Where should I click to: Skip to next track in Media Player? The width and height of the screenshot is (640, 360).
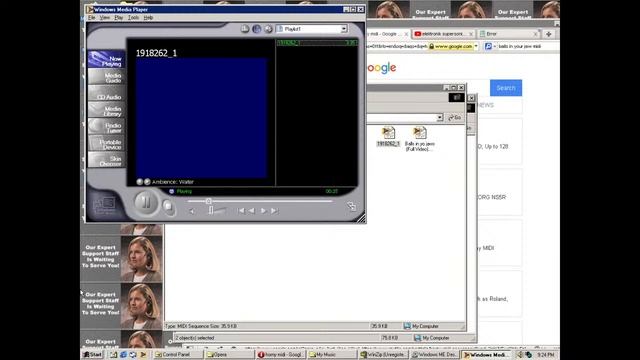[x=274, y=211]
